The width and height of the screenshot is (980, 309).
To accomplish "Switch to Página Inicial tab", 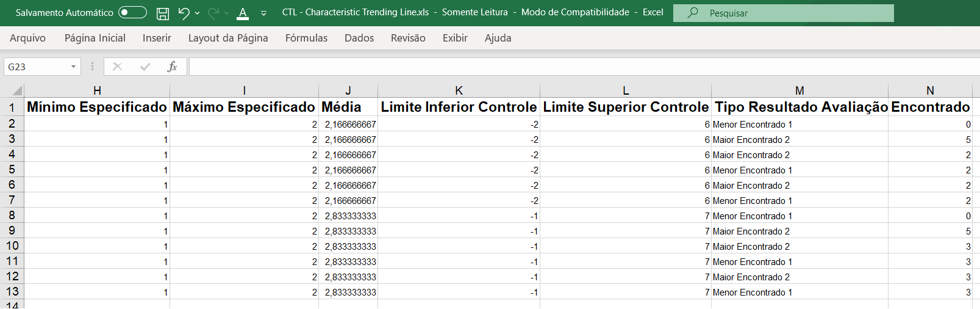I will (x=95, y=38).
